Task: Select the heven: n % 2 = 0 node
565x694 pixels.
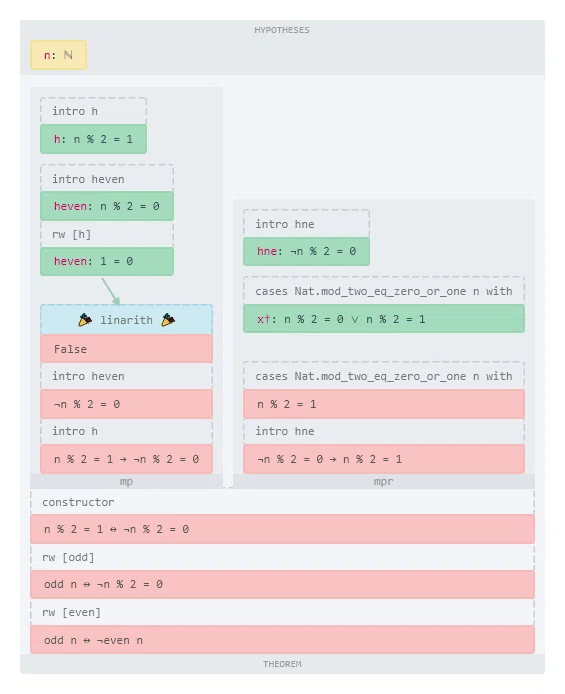Action: [107, 206]
